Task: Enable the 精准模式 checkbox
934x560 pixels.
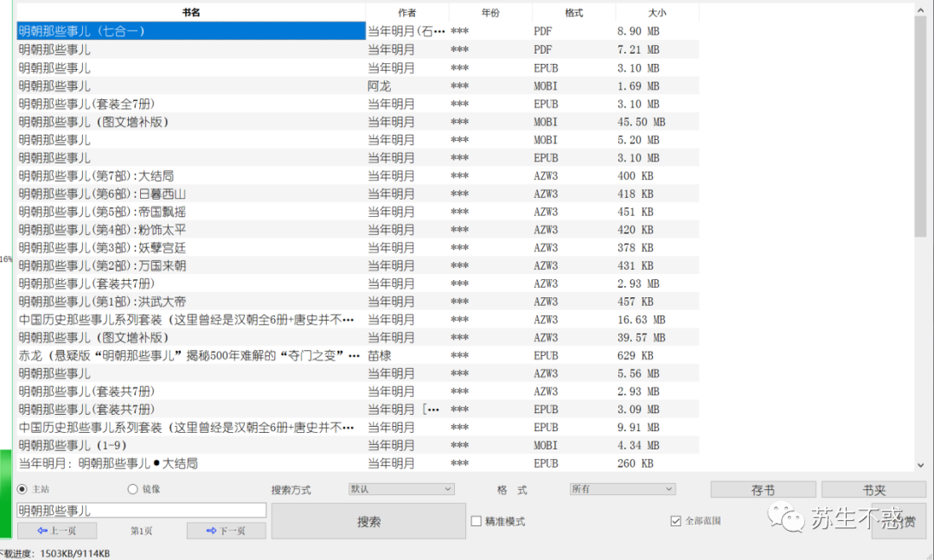Action: tap(477, 521)
